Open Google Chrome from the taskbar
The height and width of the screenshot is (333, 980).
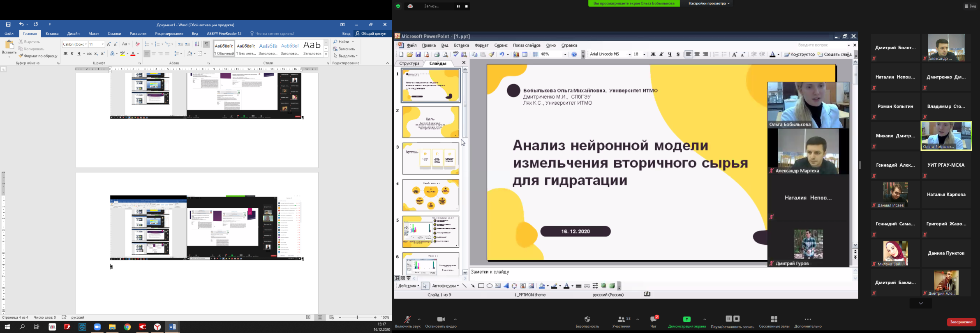pyautogui.click(x=127, y=327)
